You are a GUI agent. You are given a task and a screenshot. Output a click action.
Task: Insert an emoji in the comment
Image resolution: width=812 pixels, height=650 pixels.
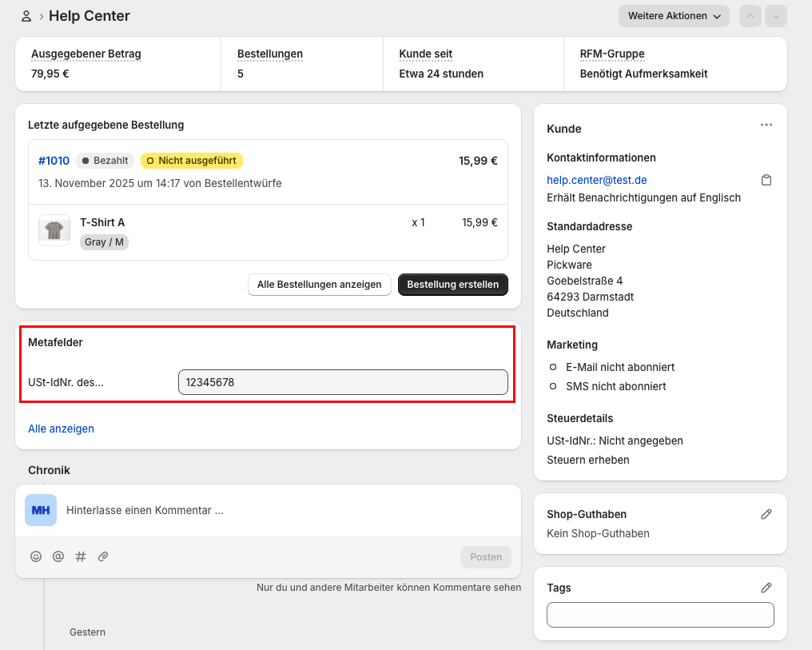36,556
